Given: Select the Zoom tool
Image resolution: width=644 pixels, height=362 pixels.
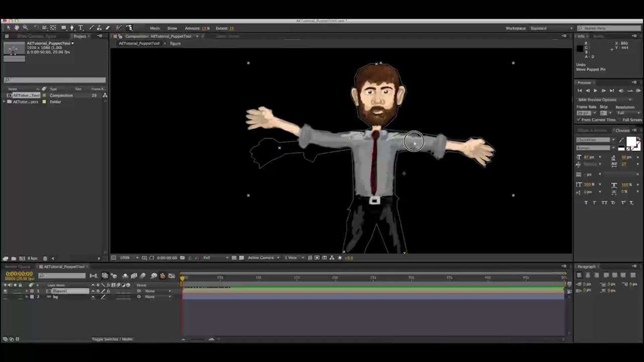Looking at the screenshot, I should coord(26,28).
